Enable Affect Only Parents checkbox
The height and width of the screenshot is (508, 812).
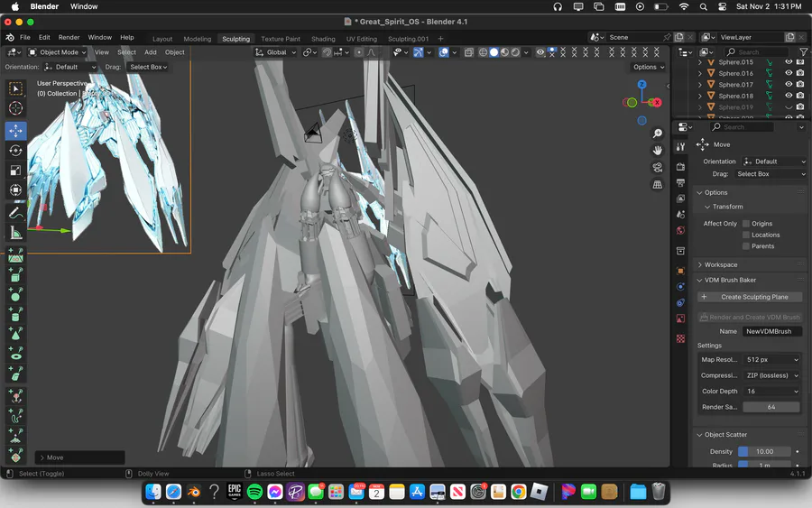[x=746, y=246]
